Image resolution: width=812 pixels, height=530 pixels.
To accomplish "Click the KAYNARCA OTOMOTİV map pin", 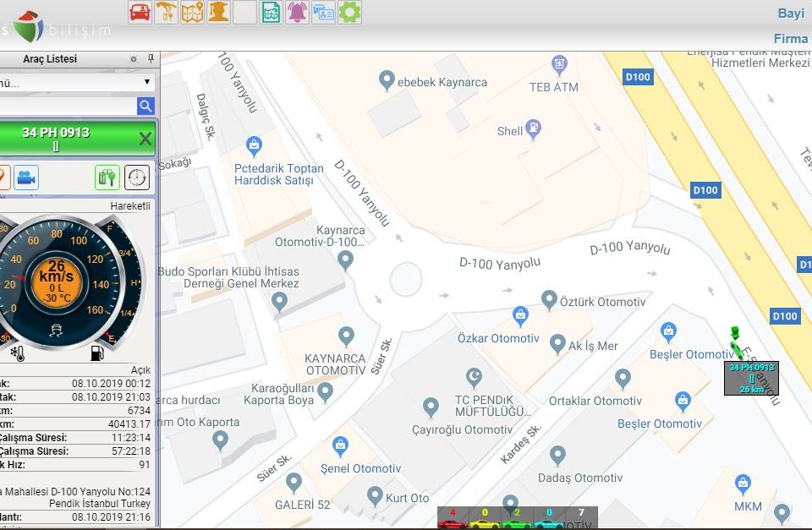I will [x=346, y=336].
